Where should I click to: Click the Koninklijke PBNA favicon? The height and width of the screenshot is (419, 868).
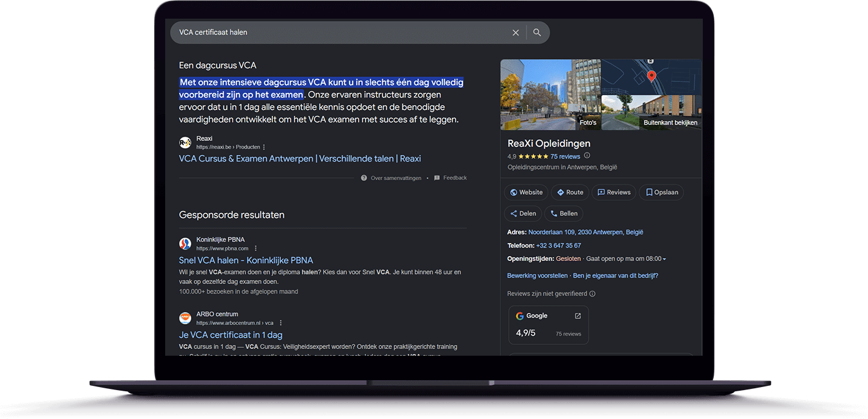click(x=185, y=244)
